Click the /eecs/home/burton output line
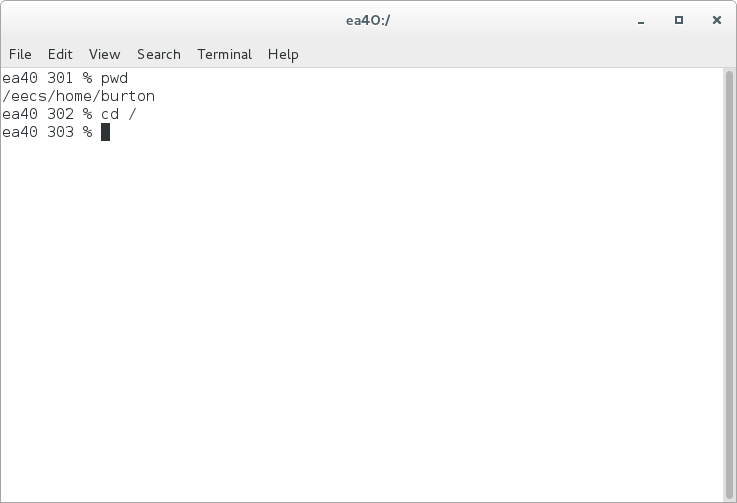Screen dimensions: 737x503 pos(78,96)
